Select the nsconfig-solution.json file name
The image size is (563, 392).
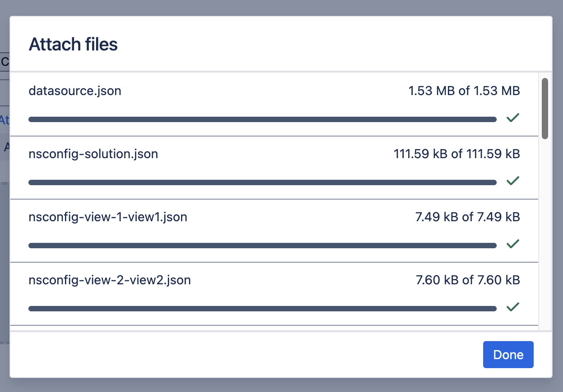tap(93, 154)
